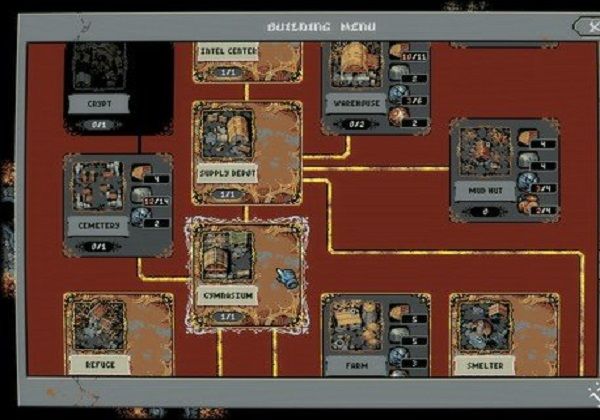Open the Warehouse building picture
This screenshot has height=420, width=600.
354,67
